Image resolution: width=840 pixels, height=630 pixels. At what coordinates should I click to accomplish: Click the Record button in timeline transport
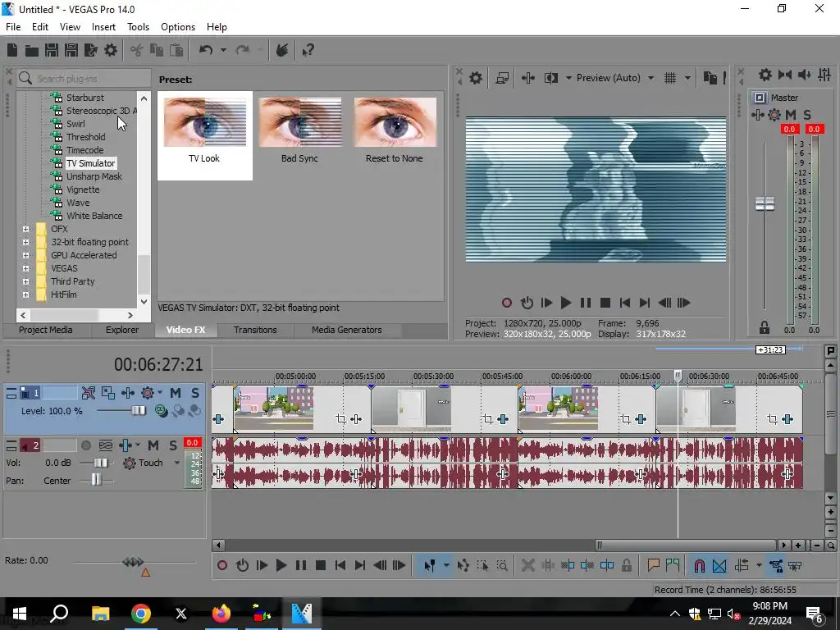coord(222,566)
